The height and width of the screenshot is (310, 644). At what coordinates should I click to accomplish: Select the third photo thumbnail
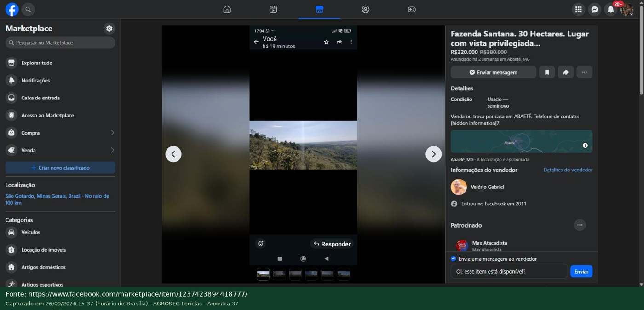295,274
